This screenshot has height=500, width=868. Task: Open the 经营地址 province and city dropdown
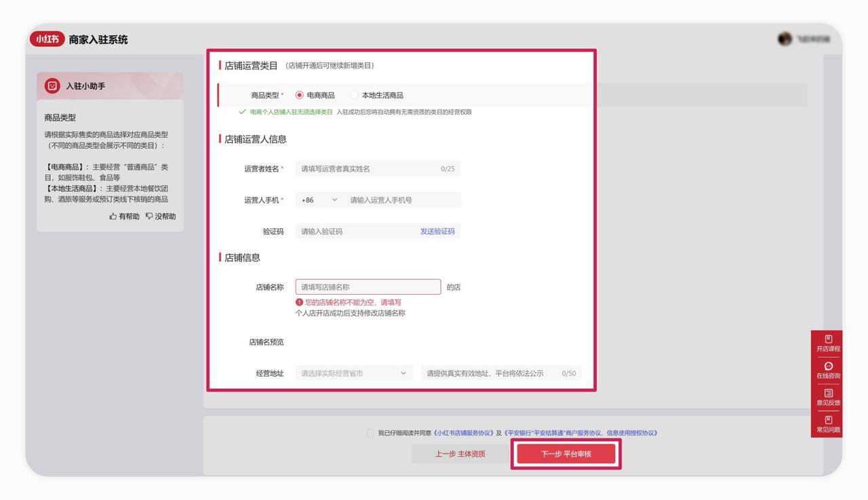pos(353,373)
